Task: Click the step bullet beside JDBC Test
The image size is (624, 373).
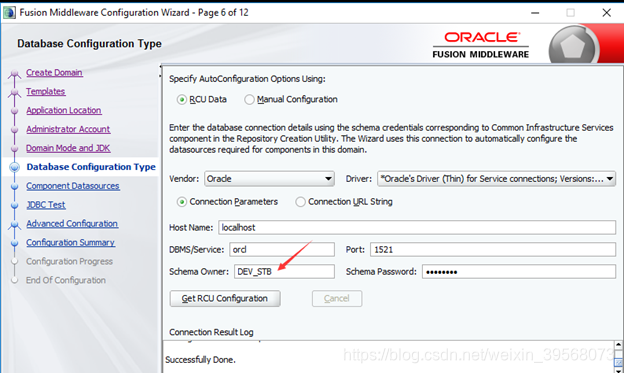Action: point(15,205)
